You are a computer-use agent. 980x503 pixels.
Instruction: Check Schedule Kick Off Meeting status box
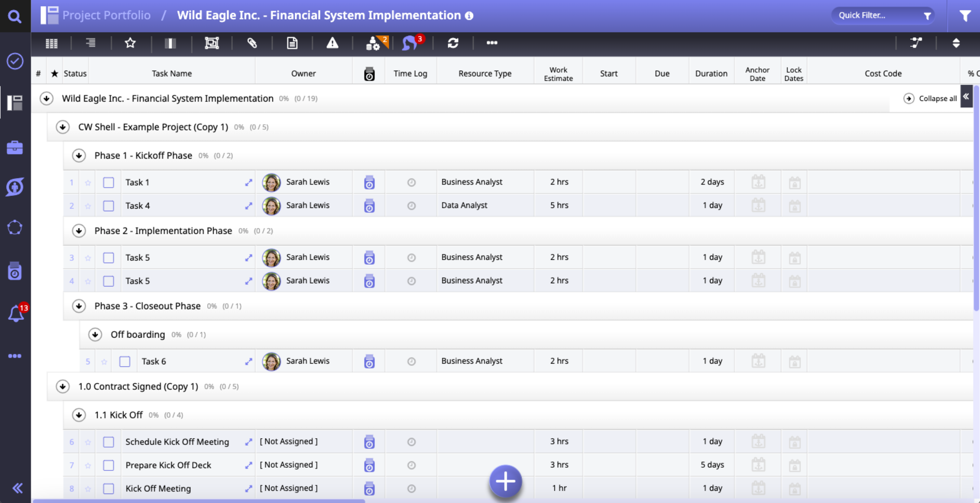108,442
